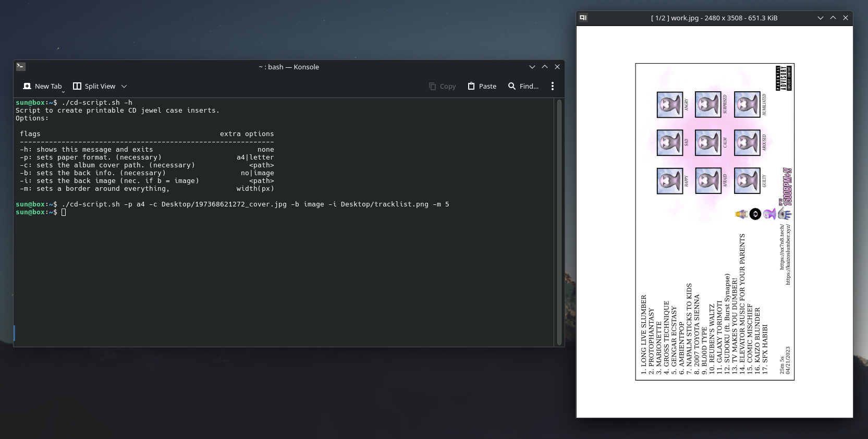Minimize the Konsole window
This screenshot has height=439, width=868.
pyautogui.click(x=532, y=67)
